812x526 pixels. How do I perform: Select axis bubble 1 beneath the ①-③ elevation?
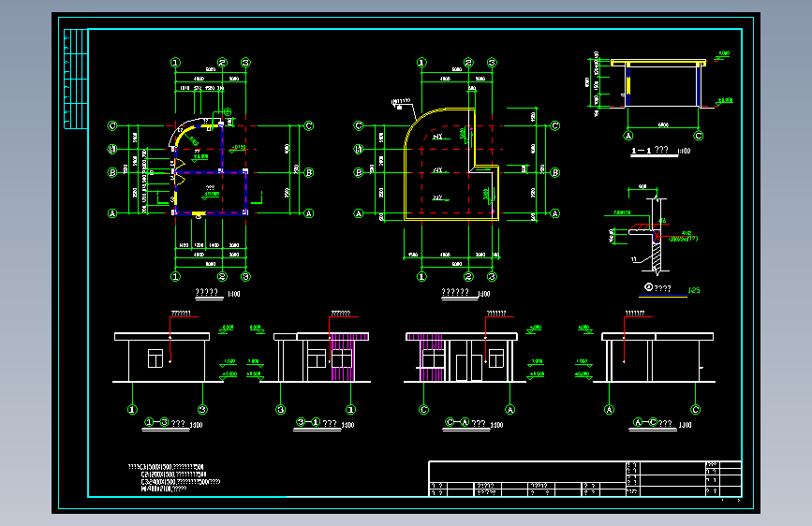coord(132,410)
